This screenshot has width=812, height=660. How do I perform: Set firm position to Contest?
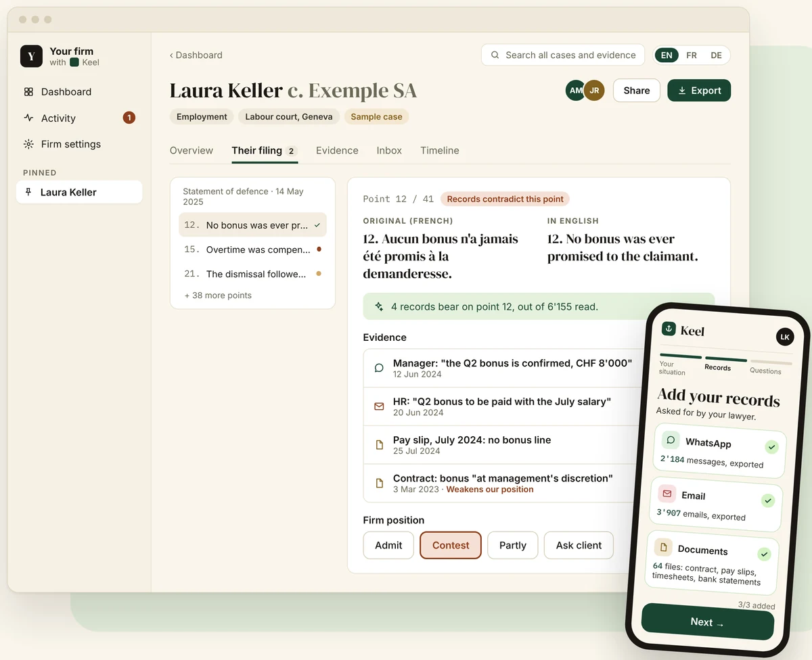[451, 545]
